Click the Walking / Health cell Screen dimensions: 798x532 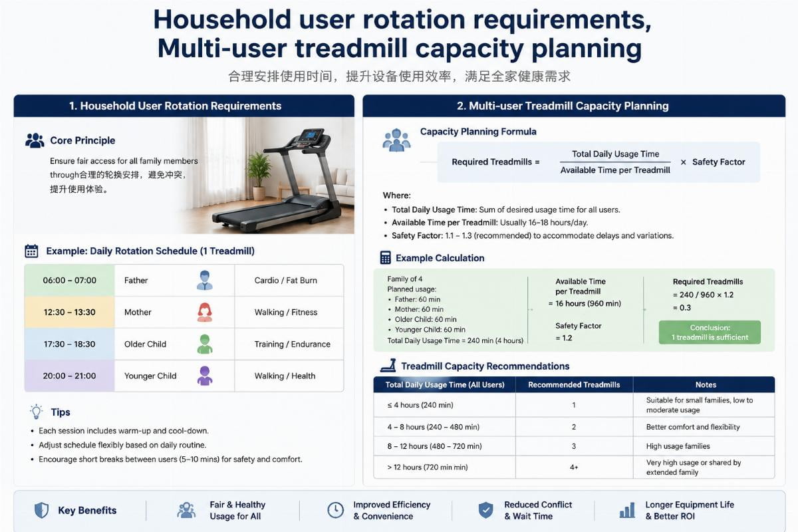[x=289, y=376]
